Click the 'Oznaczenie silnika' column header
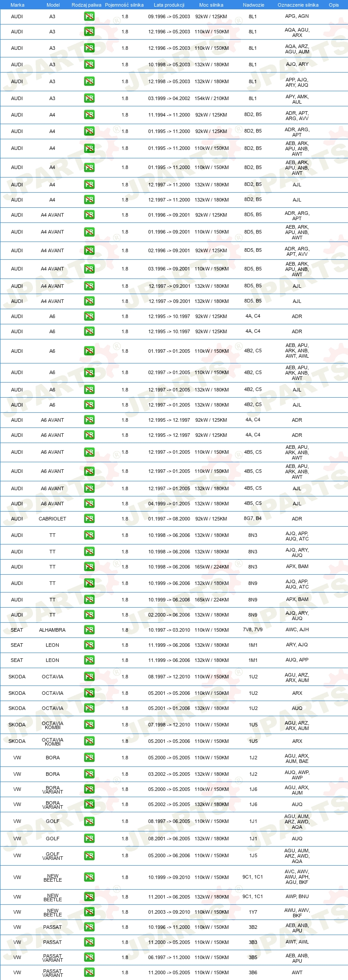Screen dimensions: 348x980 point(298,5)
